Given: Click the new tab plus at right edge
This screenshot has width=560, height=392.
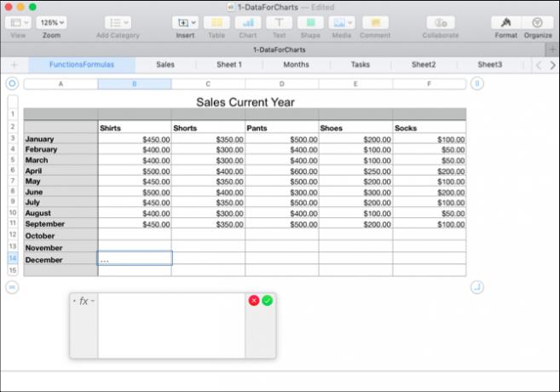Looking at the screenshot, I should point(552,49).
